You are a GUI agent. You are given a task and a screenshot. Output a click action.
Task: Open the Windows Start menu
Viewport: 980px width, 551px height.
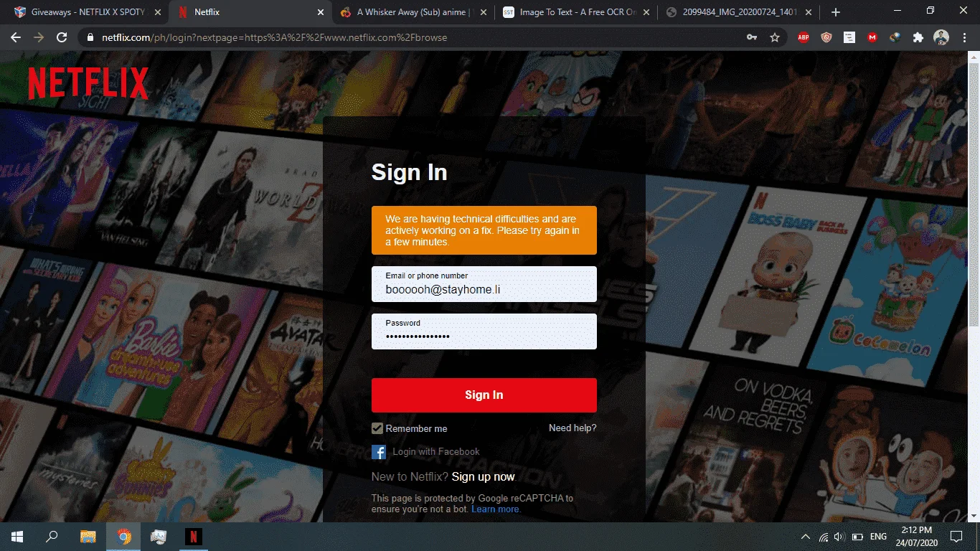(x=17, y=537)
